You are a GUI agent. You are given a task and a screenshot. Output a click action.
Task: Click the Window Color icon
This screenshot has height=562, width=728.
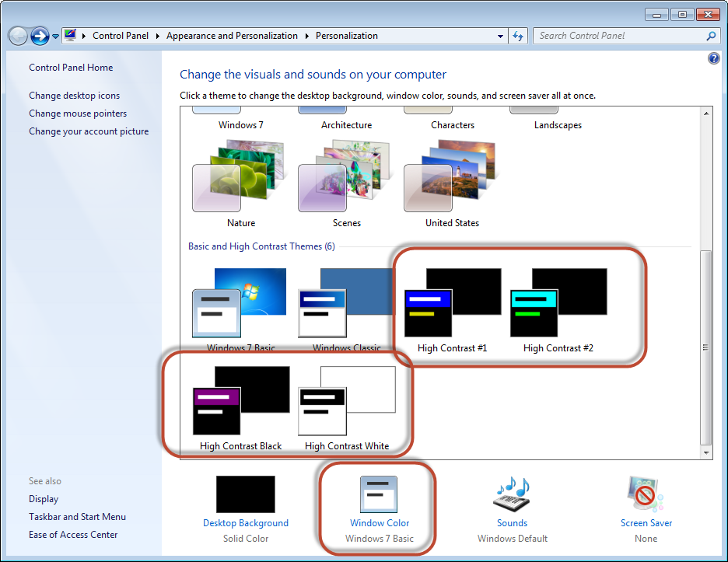(379, 494)
